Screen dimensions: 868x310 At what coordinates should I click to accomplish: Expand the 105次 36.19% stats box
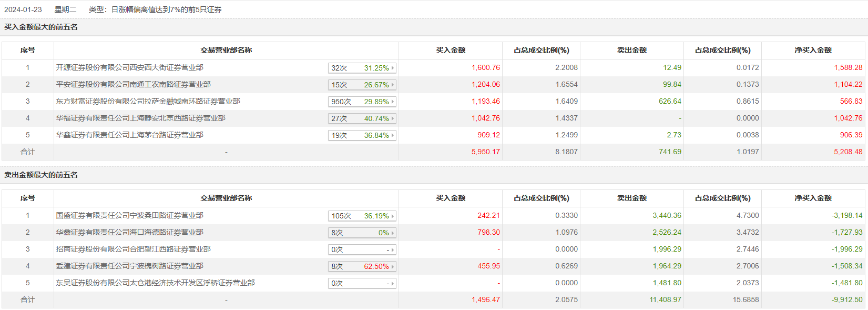(x=362, y=216)
